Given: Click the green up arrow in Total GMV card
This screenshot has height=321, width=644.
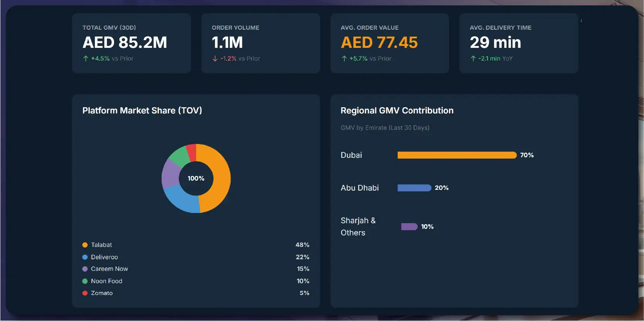Looking at the screenshot, I should pos(86,59).
